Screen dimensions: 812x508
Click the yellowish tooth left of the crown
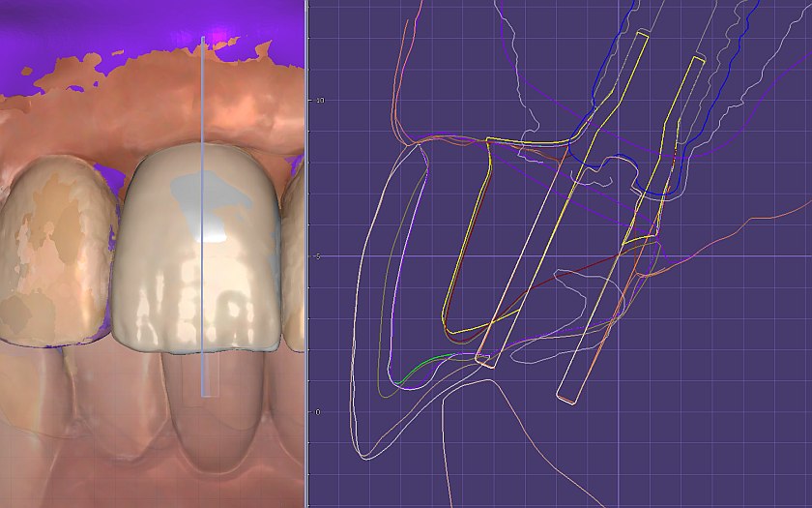click(53, 252)
